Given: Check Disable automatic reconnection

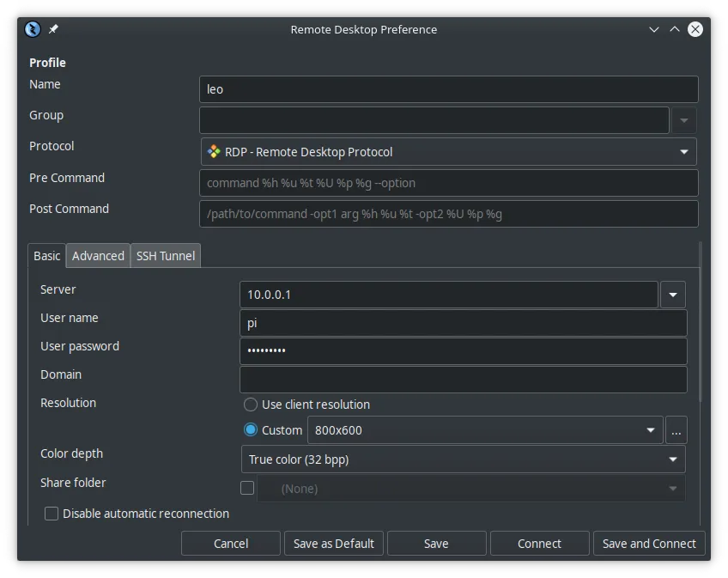Looking at the screenshot, I should point(52,513).
